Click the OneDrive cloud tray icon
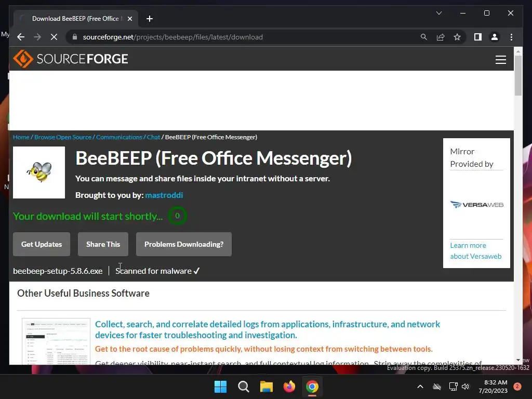The width and height of the screenshot is (532, 399). [x=437, y=387]
